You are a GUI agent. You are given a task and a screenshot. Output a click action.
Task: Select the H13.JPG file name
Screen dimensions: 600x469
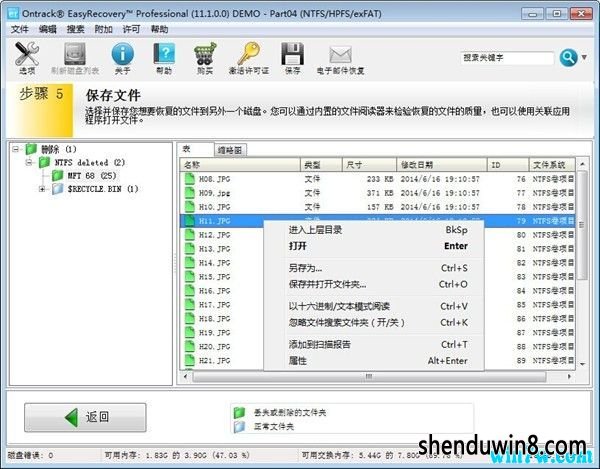[214, 249]
